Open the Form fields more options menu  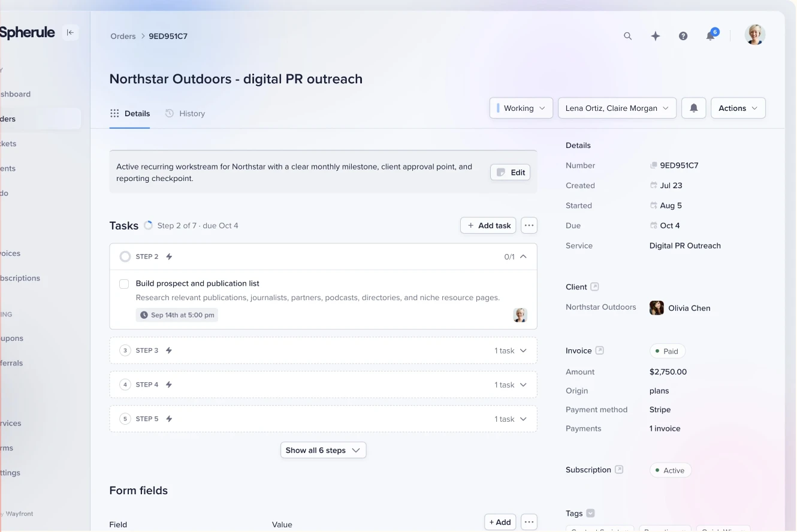pos(529,522)
